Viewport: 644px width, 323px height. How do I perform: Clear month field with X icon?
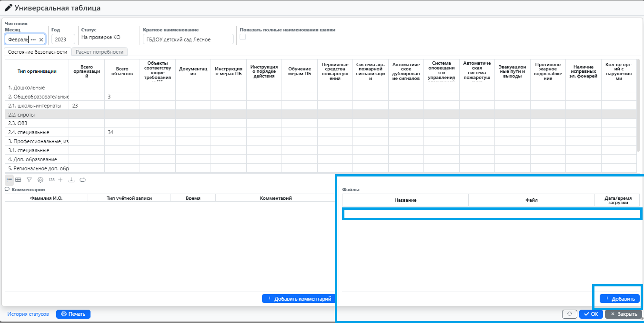coord(41,39)
